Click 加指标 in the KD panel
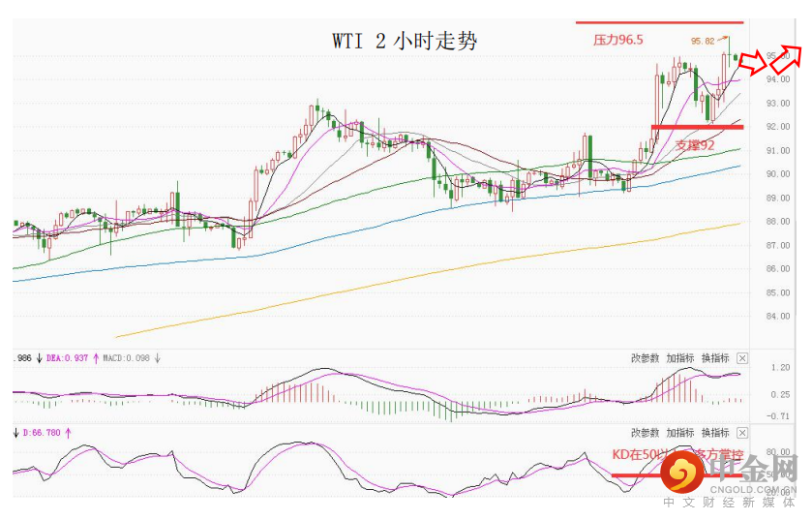Screen dimensions: 812x520 [680, 433]
